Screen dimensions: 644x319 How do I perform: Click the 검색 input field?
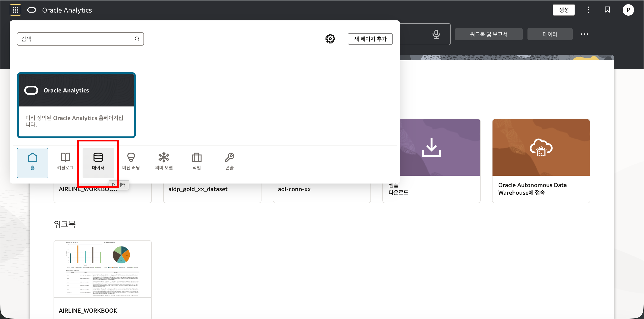pos(80,39)
